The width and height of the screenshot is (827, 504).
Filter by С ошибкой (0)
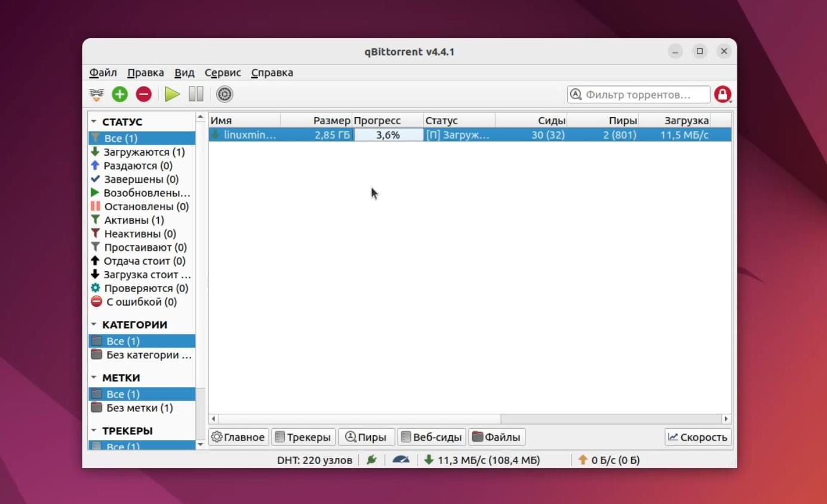(142, 302)
